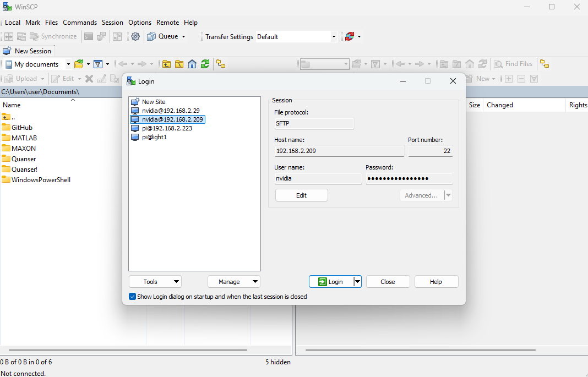Click the Help button in Login dialog
Screen dimensions: 588x377
coord(436,282)
